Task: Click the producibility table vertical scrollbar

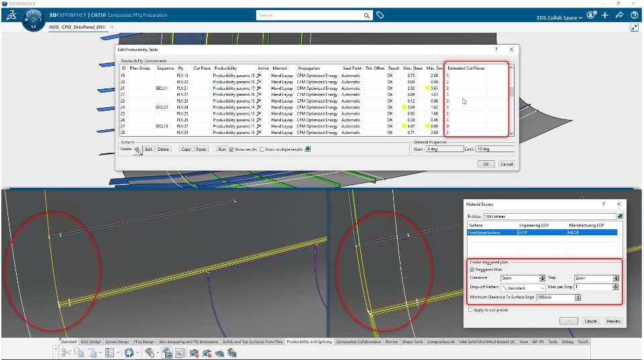Action: (x=511, y=101)
